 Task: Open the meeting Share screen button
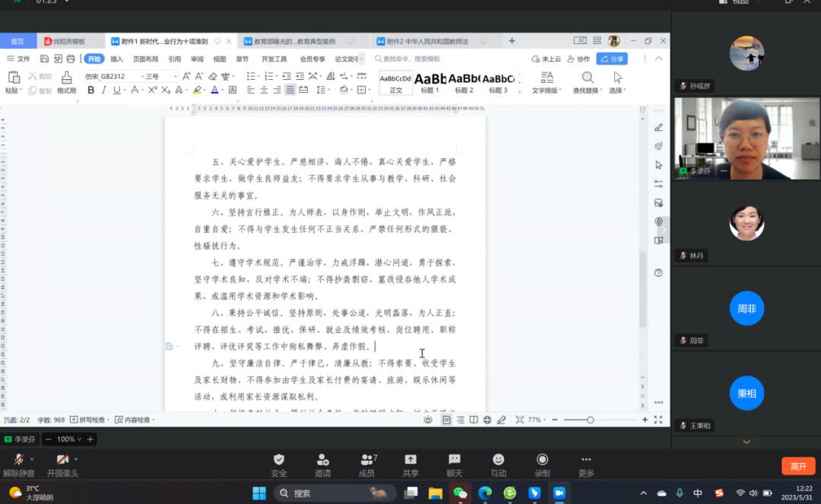point(410,465)
